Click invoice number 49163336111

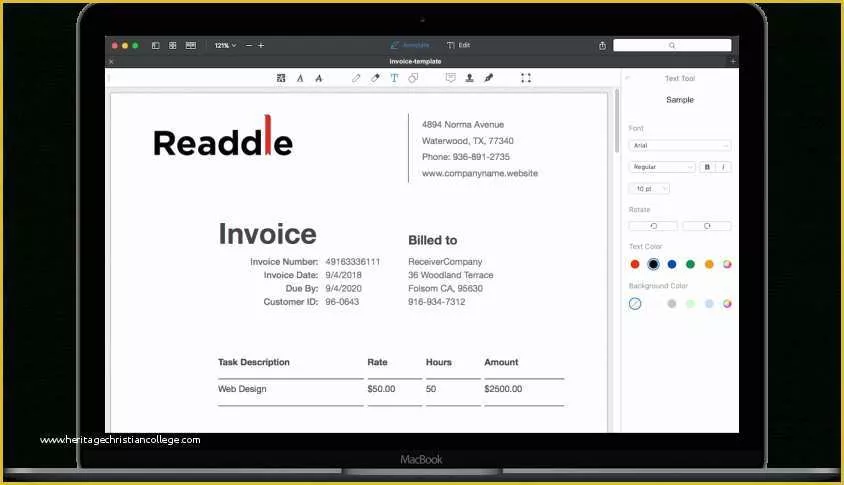[353, 262]
